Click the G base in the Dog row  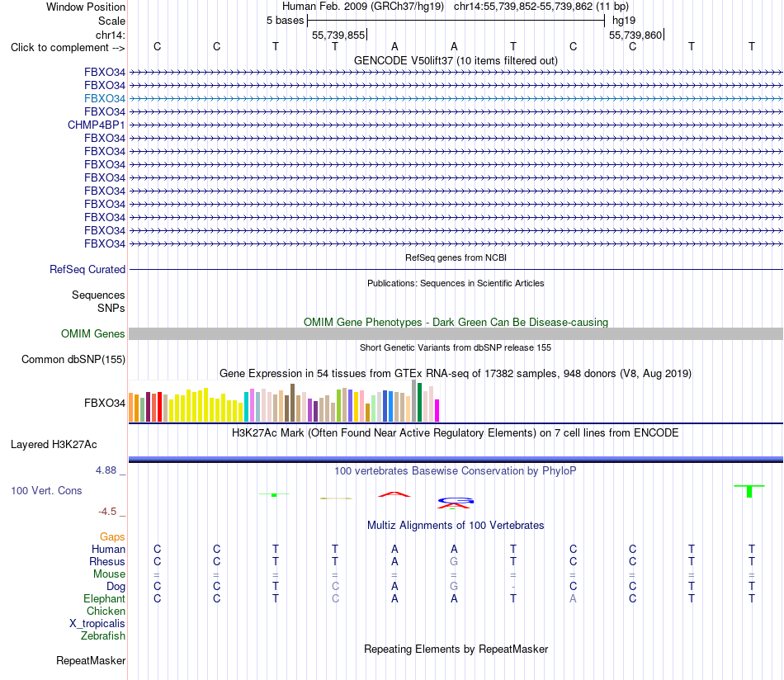[454, 587]
